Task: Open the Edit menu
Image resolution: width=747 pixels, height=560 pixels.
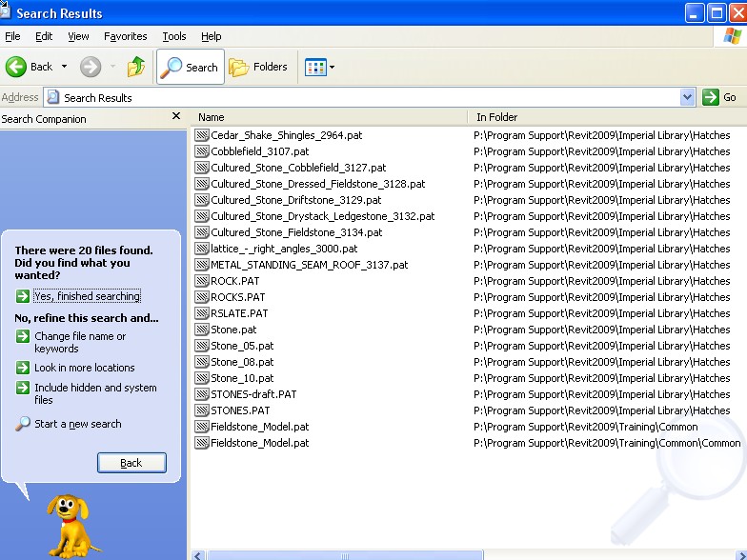Action: point(44,36)
